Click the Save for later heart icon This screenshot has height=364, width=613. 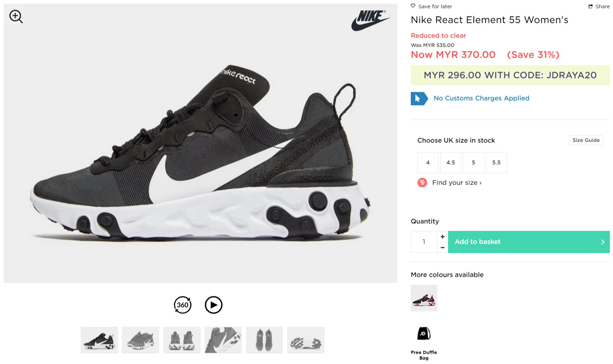tap(413, 6)
